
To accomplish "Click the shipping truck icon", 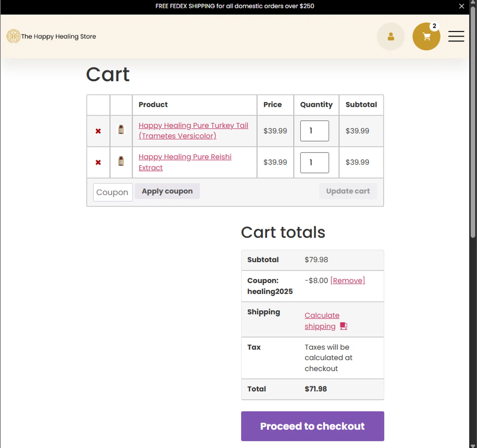I will (344, 326).
